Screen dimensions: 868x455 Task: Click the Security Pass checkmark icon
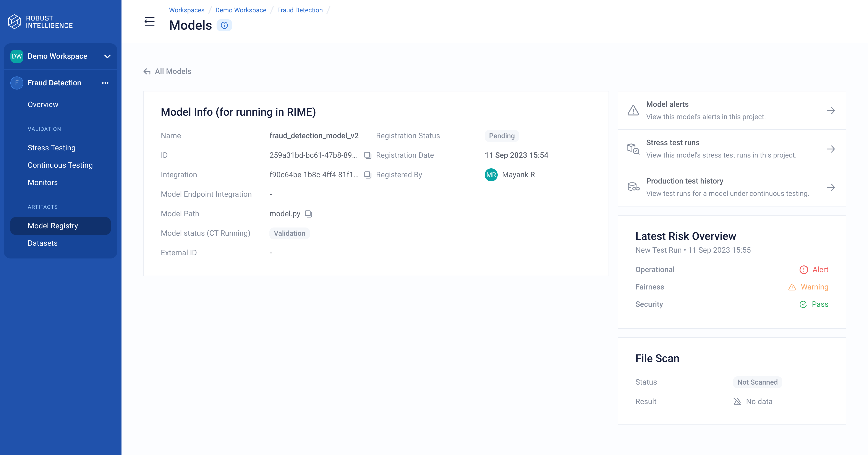(803, 304)
